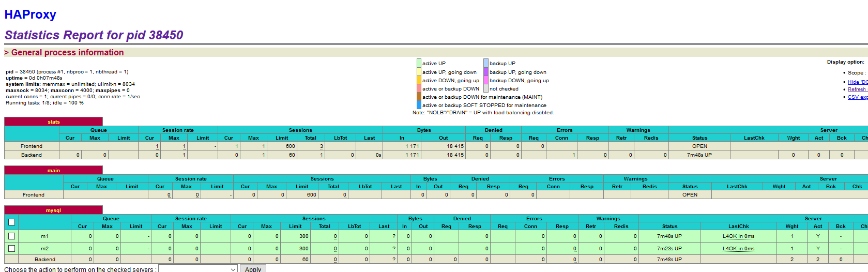Open the HAProxy title link
The height and width of the screenshot is (272, 868).
pos(30,14)
